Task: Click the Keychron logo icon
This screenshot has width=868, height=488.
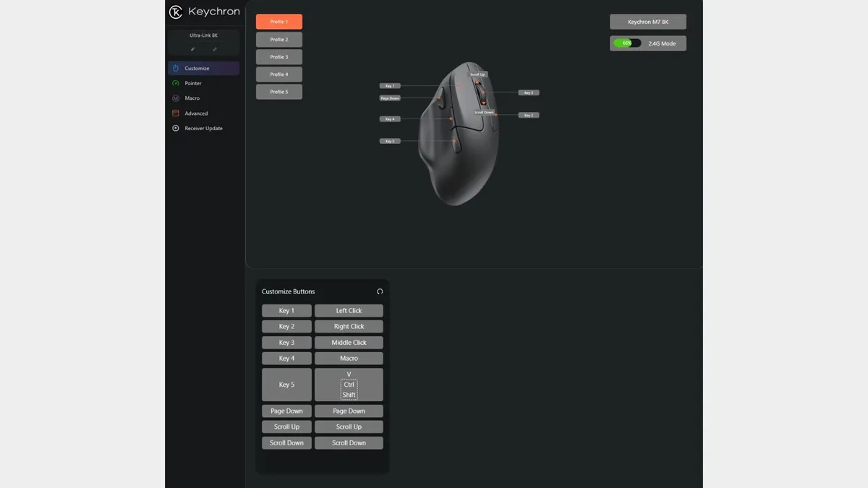Action: tap(176, 12)
